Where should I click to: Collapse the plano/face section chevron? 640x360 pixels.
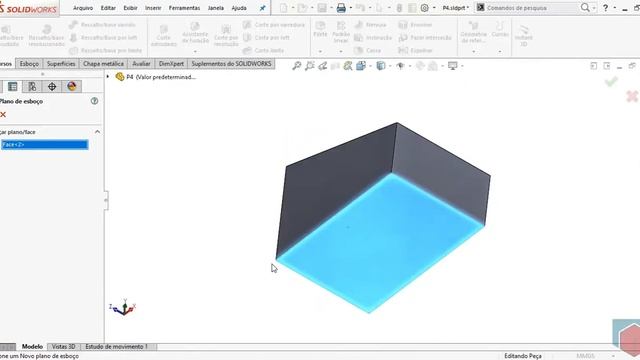(x=97, y=131)
